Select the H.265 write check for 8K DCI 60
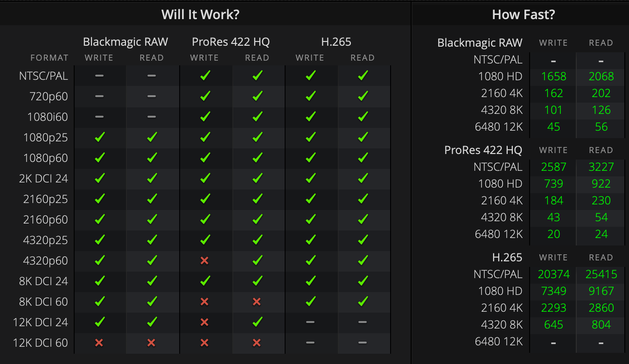This screenshot has height=364, width=629. 310,301
